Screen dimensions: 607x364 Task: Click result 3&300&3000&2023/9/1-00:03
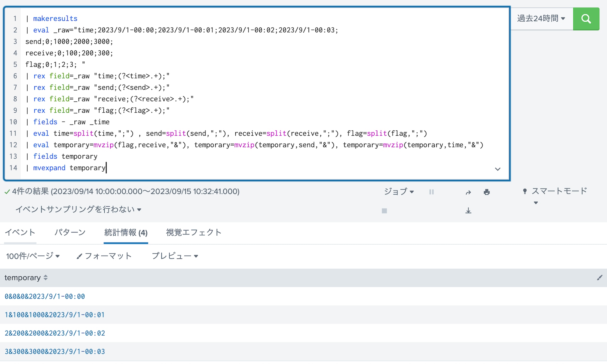(x=55, y=352)
